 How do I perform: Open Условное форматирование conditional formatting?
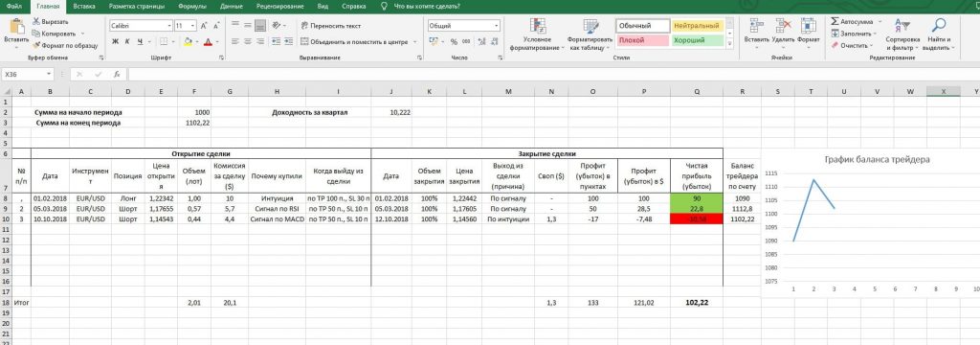tap(537, 34)
